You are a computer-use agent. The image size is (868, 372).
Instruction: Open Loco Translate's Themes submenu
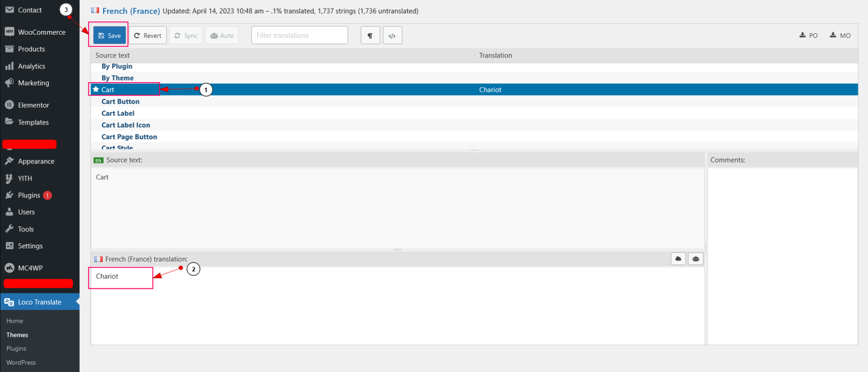(x=17, y=335)
